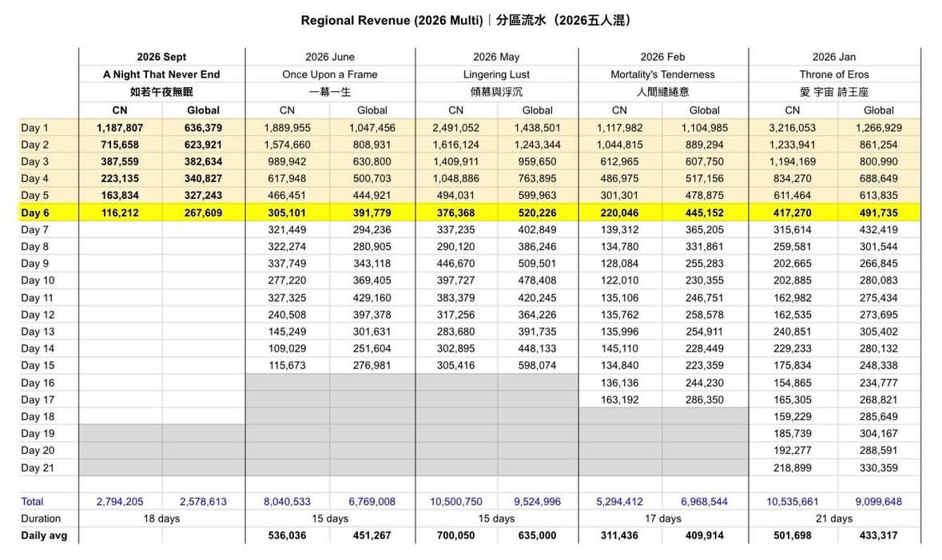Select cell with value 491,735
Screen dimensions: 942x560
point(878,212)
